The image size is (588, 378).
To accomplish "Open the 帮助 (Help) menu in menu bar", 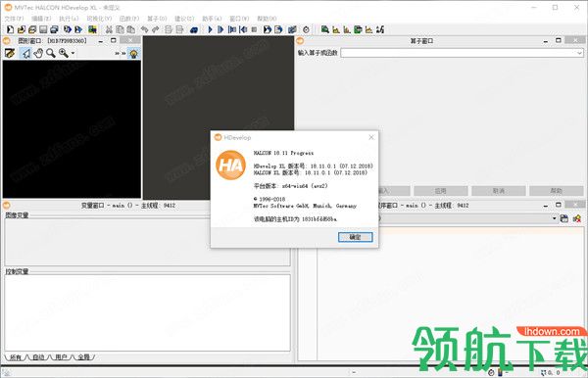I will click(267, 19).
